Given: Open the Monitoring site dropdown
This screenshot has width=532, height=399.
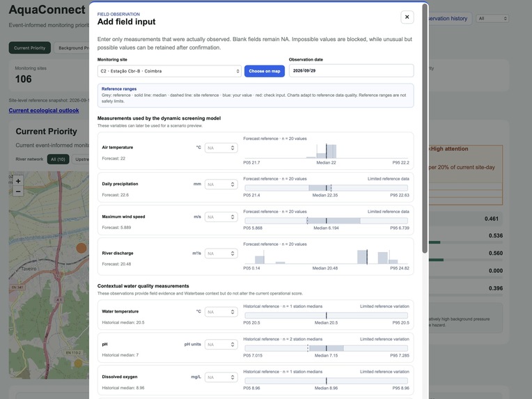Looking at the screenshot, I should click(169, 71).
